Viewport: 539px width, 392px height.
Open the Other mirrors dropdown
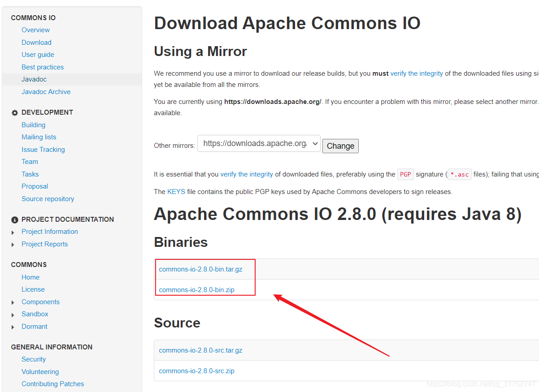click(x=259, y=144)
